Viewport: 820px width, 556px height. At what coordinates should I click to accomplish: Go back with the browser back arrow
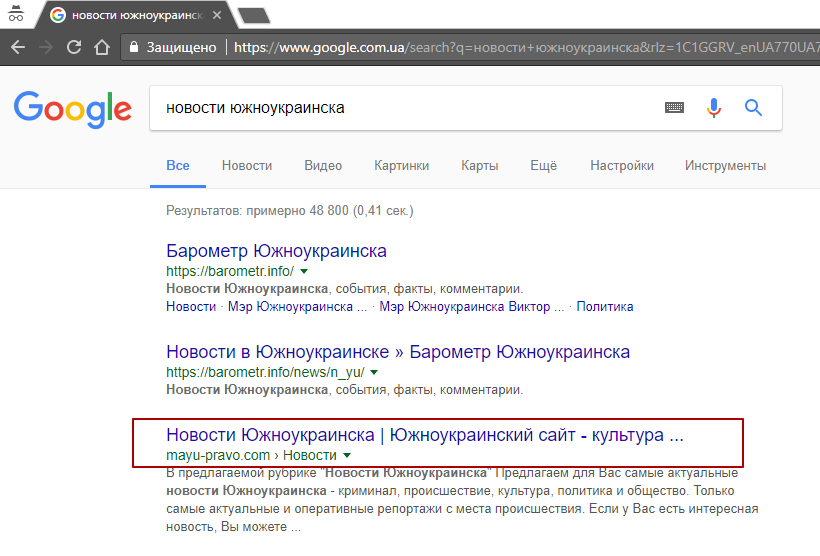click(18, 47)
